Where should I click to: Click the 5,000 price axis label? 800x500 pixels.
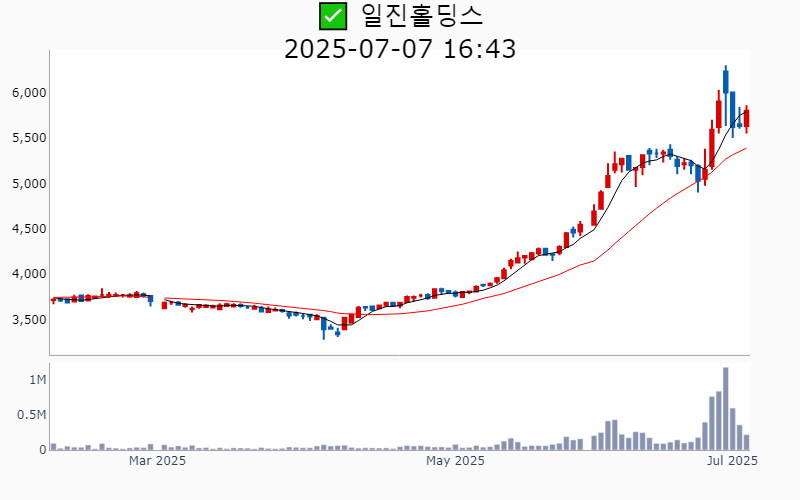tap(29, 184)
